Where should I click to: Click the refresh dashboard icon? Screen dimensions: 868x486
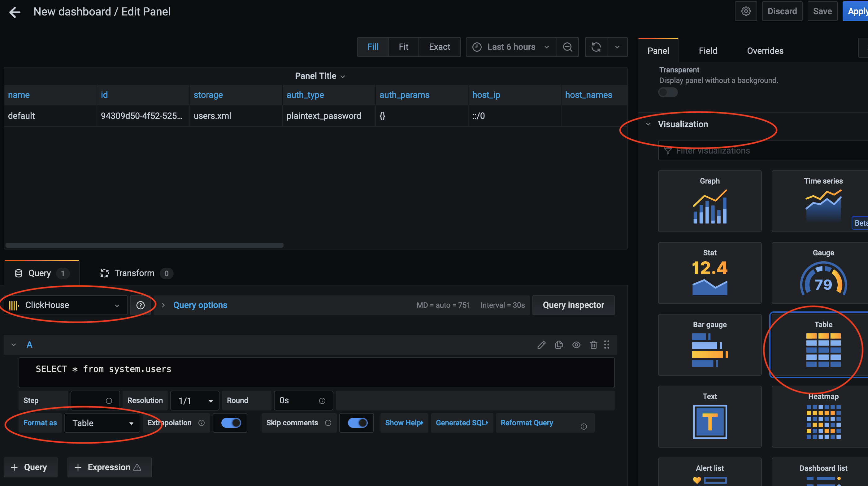tap(596, 47)
